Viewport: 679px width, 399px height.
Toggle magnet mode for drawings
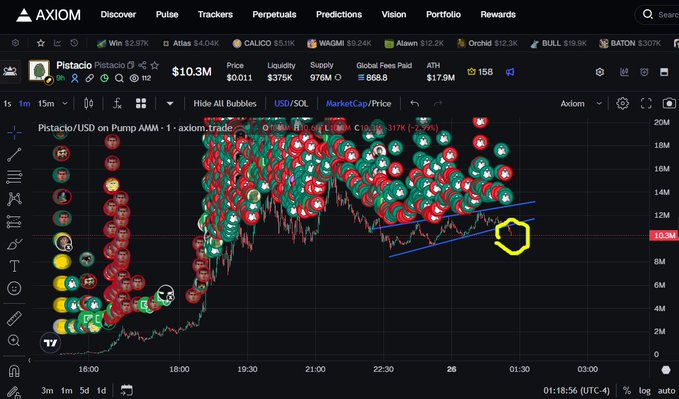(x=14, y=371)
